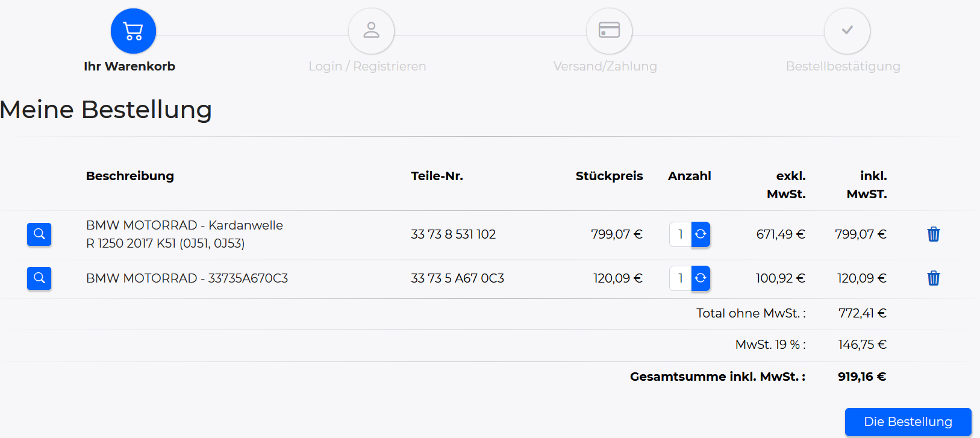Viewport: 980px width, 438px height.
Task: Open magnifier for Kardanwelle item
Action: 39,234
